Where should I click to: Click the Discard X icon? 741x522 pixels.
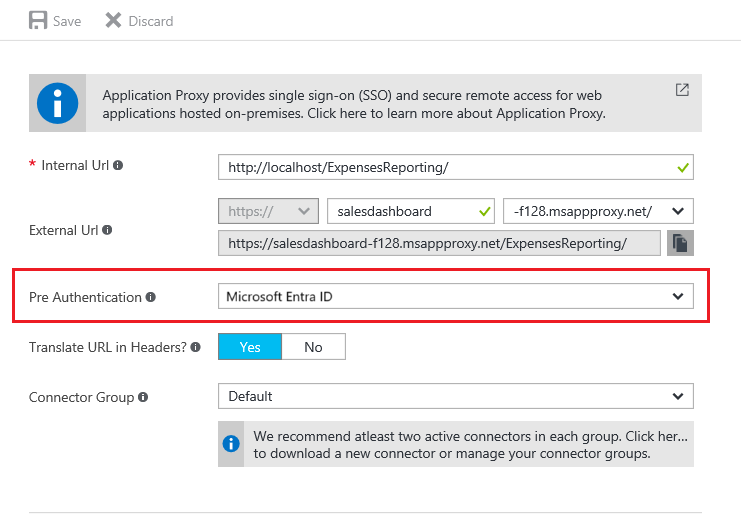tap(114, 21)
